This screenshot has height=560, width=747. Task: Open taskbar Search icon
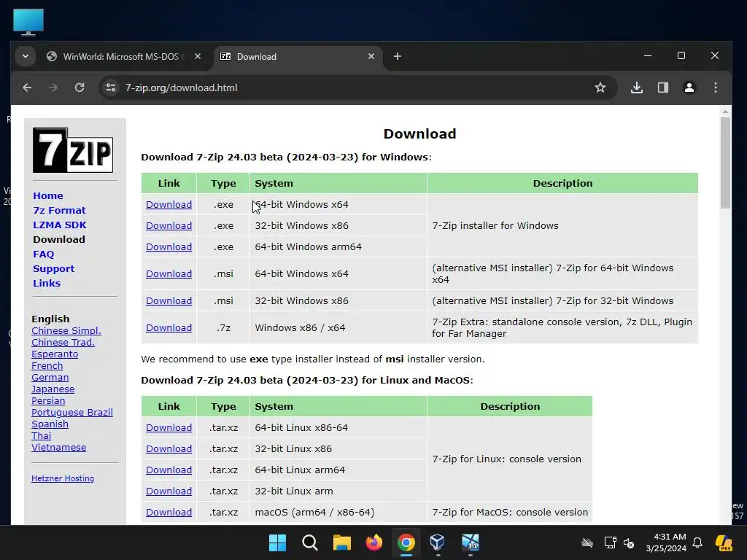[x=309, y=542]
